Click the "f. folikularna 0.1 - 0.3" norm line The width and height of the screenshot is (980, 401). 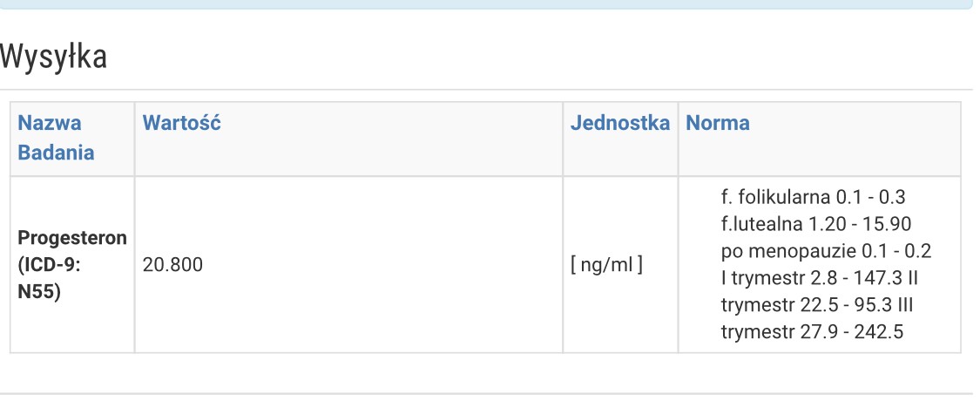coord(814,198)
